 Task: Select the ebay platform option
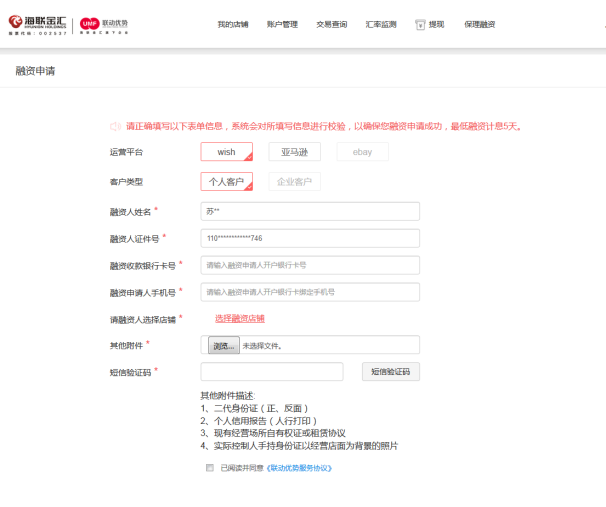[x=362, y=152]
